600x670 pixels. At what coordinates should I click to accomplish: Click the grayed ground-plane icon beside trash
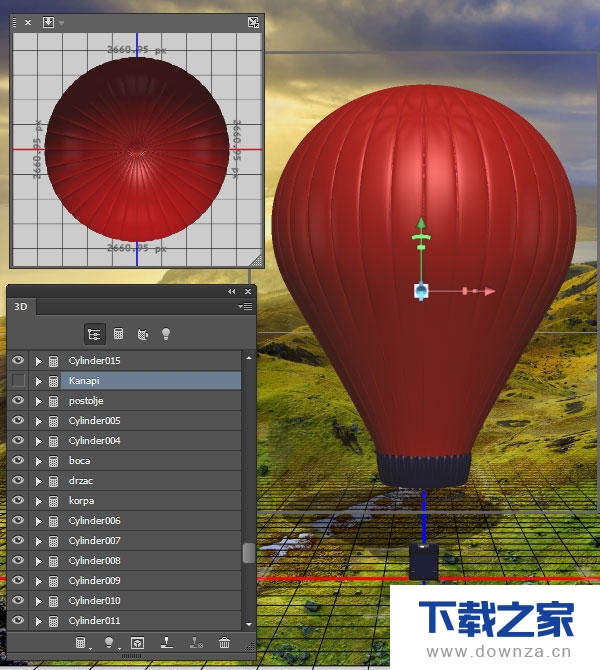pos(196,642)
